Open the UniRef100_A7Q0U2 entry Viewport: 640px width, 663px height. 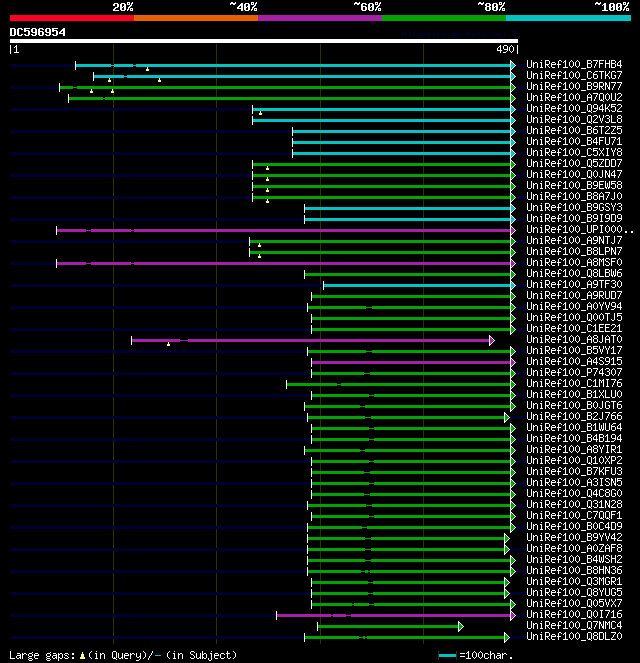coord(574,97)
